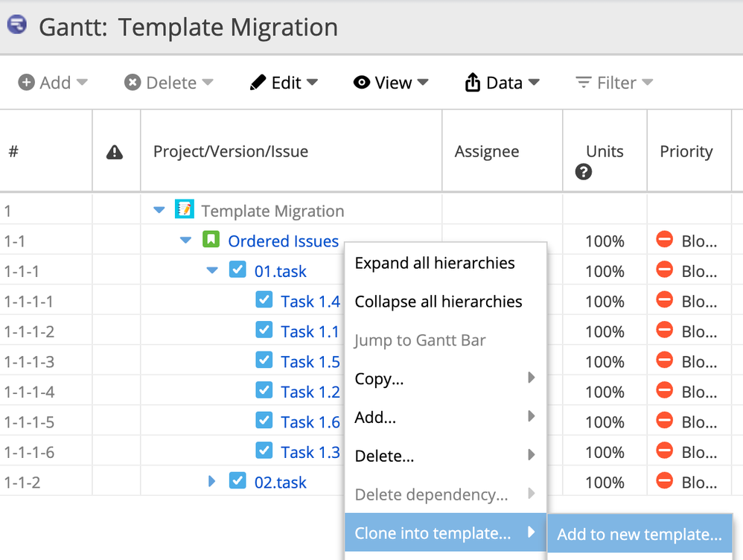This screenshot has width=743, height=560.
Task: Select Clone into template... menu entry
Action: click(445, 532)
